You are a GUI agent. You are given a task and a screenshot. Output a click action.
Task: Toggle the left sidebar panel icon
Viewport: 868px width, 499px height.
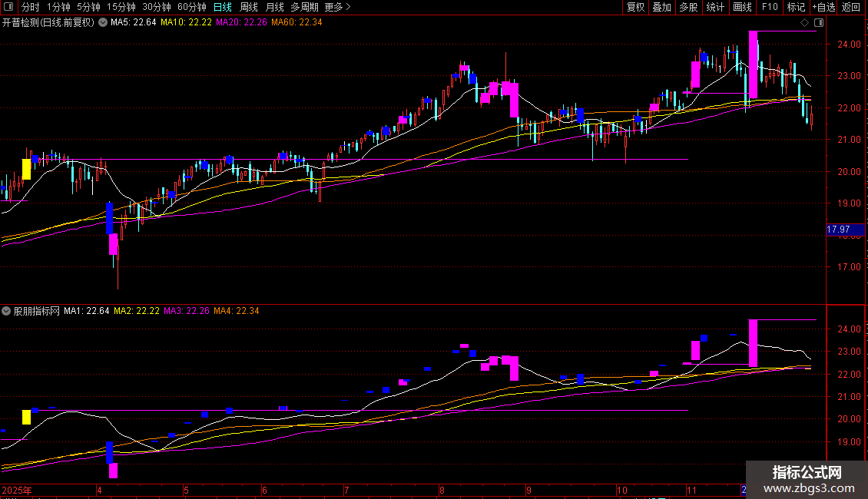pyautogui.click(x=8, y=7)
